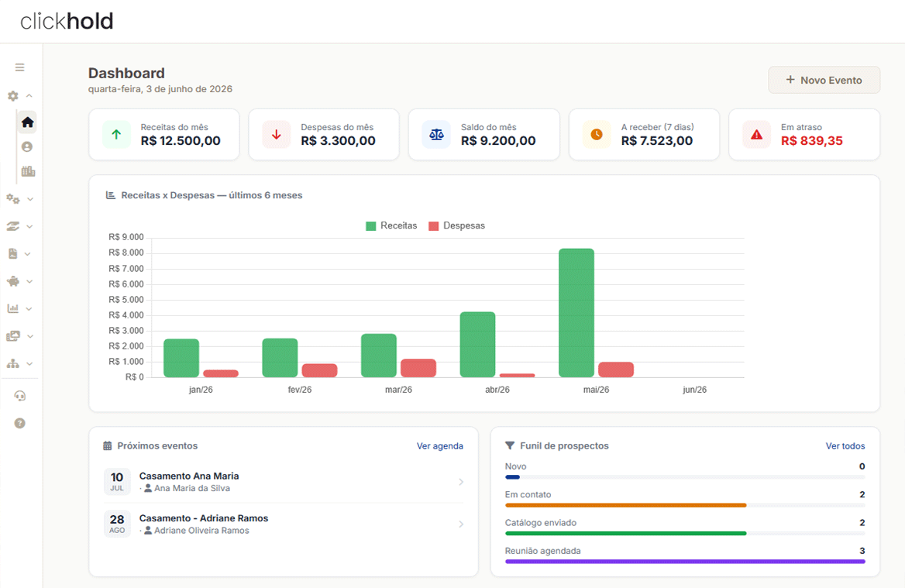Screen dimensions: 905x588
Task: Open the home dashboard sidebar icon
Action: [x=27, y=122]
